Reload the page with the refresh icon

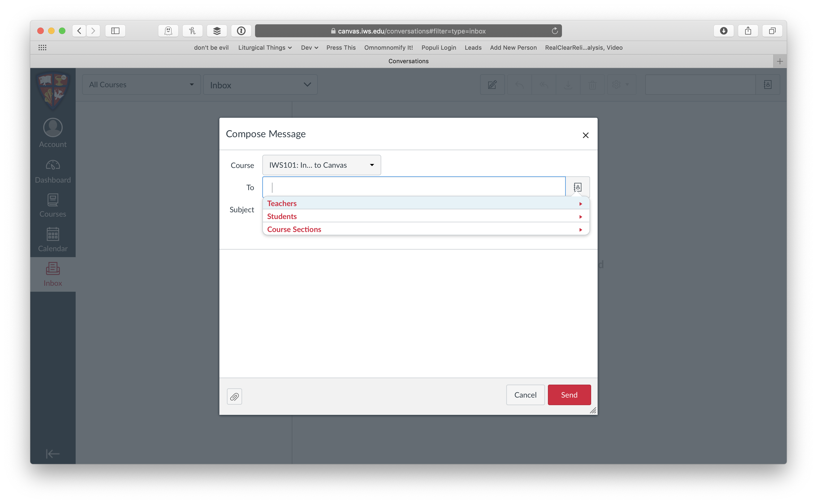pos(555,31)
